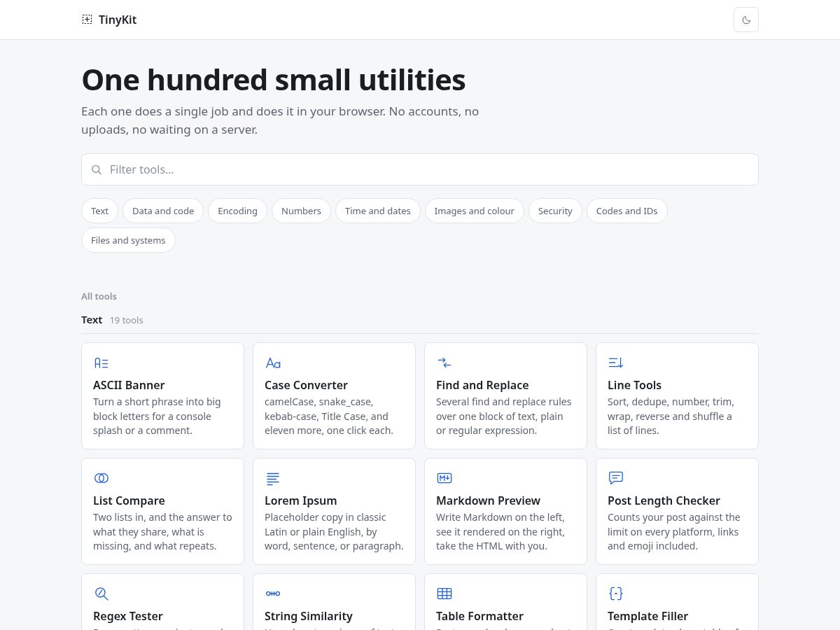This screenshot has width=840, height=630.
Task: Click the Post Length Checker speech bubble icon
Action: [616, 478]
